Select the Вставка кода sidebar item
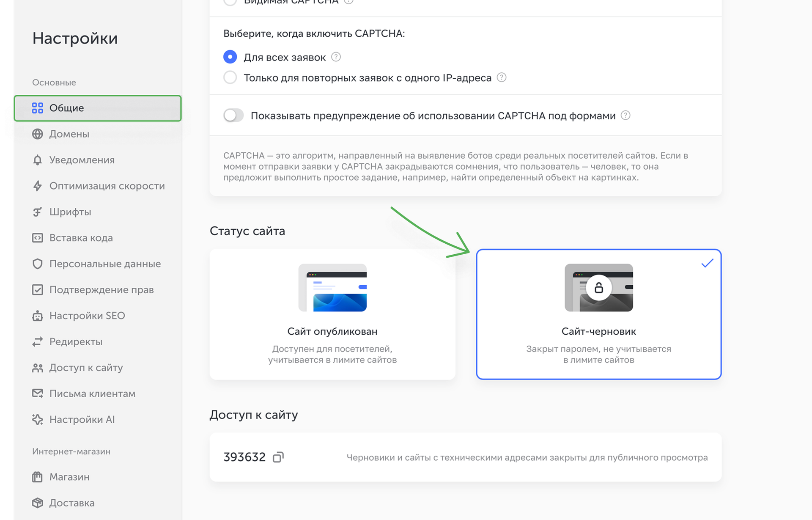The image size is (812, 520). pyautogui.click(x=81, y=238)
